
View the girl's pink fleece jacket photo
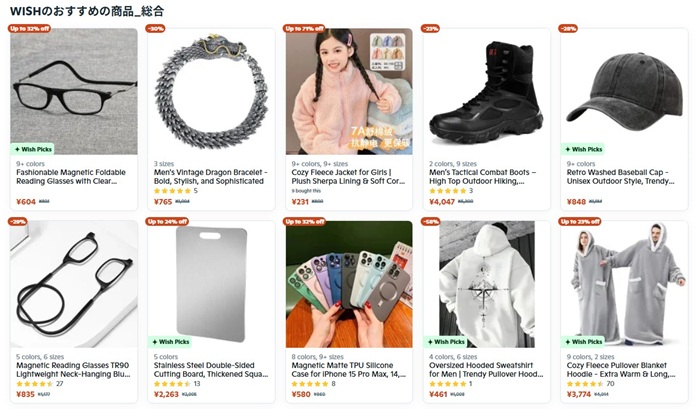click(349, 92)
